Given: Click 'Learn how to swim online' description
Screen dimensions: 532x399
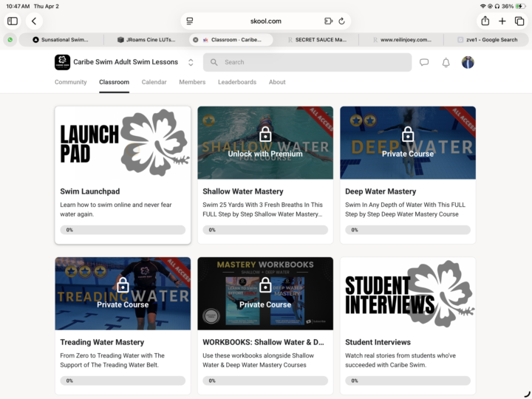Looking at the screenshot, I should point(116,209).
